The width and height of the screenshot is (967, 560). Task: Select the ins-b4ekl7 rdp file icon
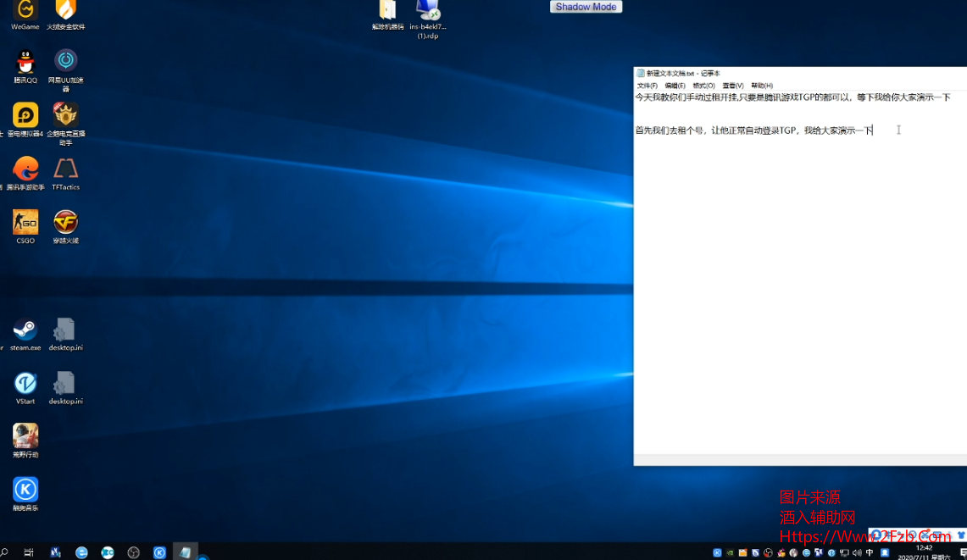coord(428,19)
